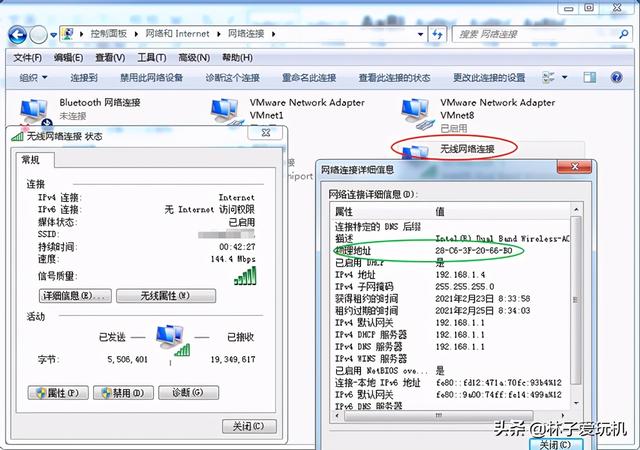
Task: Click the 详细信息(E)... button
Action: point(75,296)
